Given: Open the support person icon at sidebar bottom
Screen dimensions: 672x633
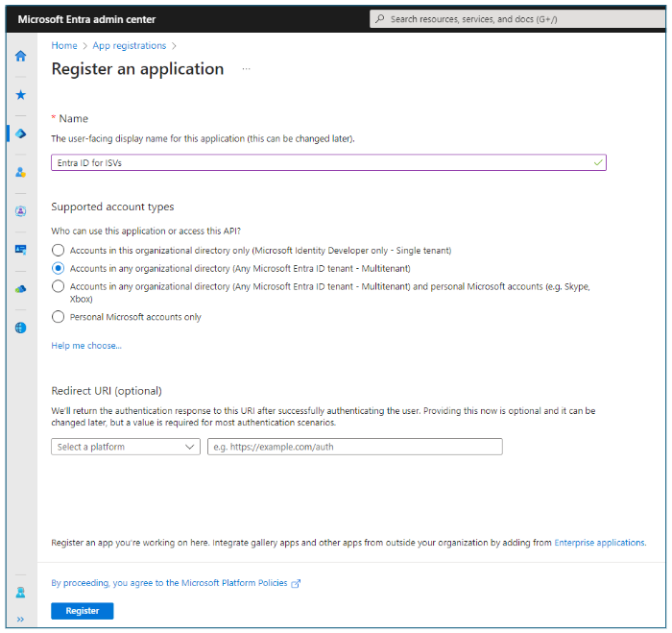Looking at the screenshot, I should (20, 593).
